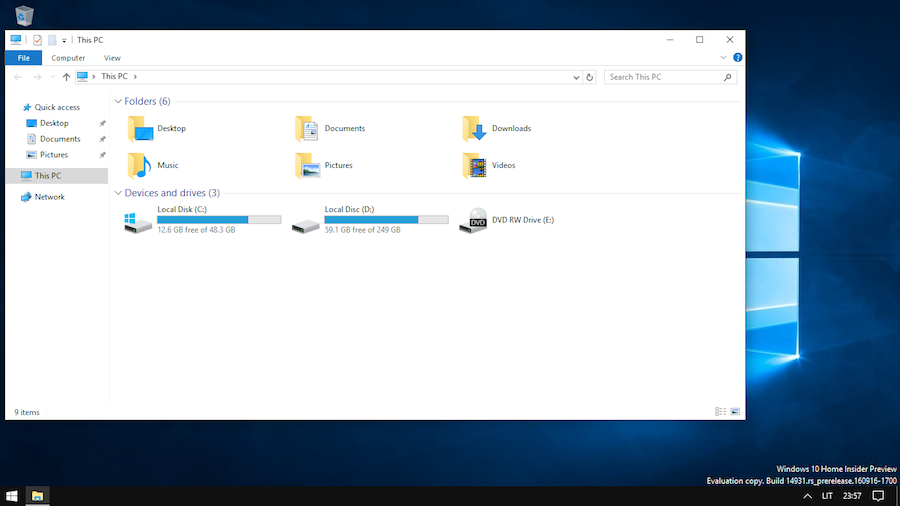Open the Downloads folder
Viewport: 900px width, 506px height.
474,129
